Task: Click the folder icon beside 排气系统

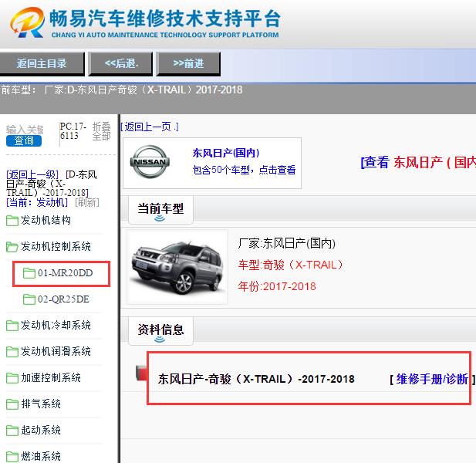Action: (12, 404)
